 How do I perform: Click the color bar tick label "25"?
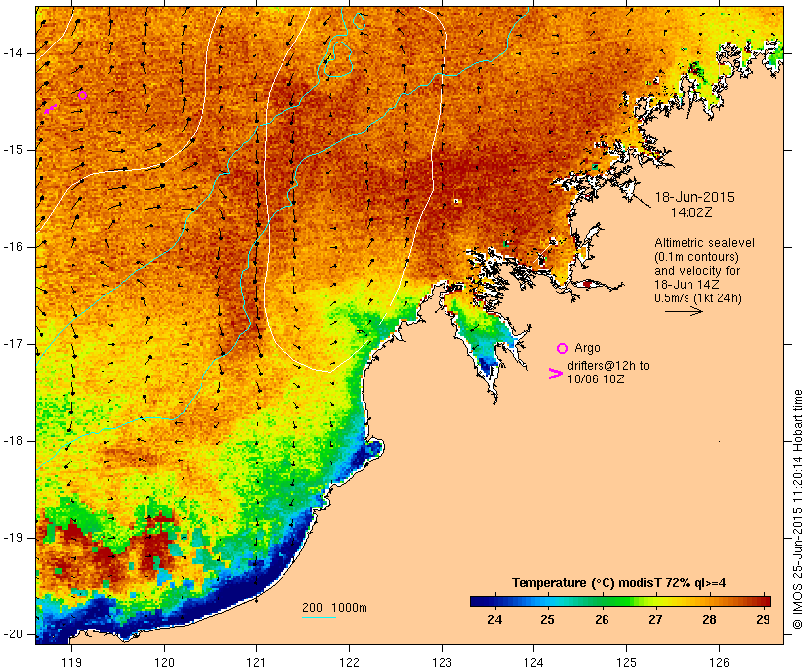(547, 620)
